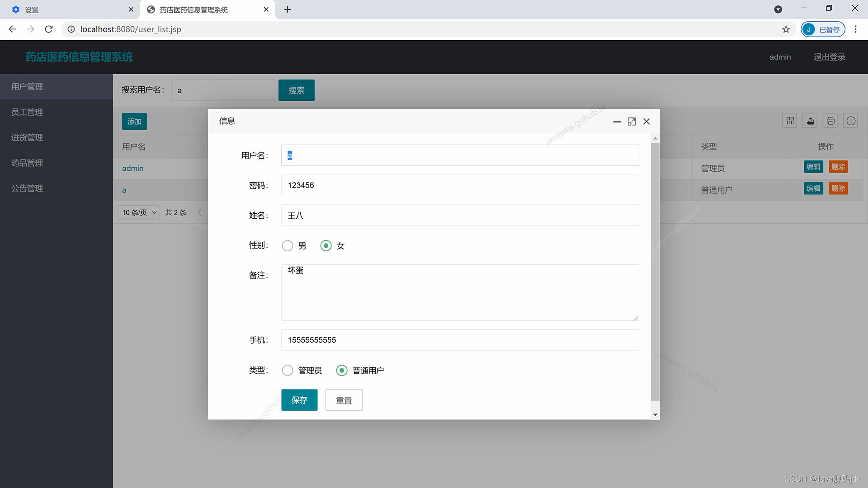Image resolution: width=868 pixels, height=488 pixels.
Task: Click the minimize icon on the 信息 dialog
Action: click(x=617, y=122)
